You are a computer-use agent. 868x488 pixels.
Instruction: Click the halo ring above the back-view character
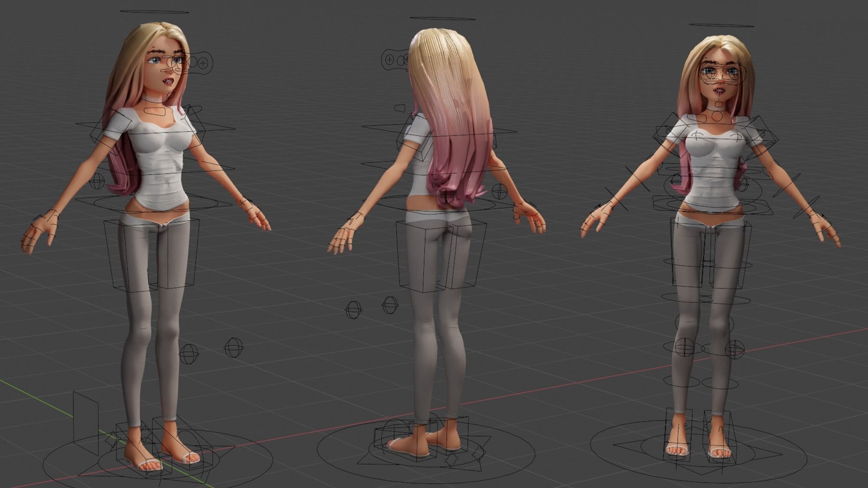coord(442,19)
